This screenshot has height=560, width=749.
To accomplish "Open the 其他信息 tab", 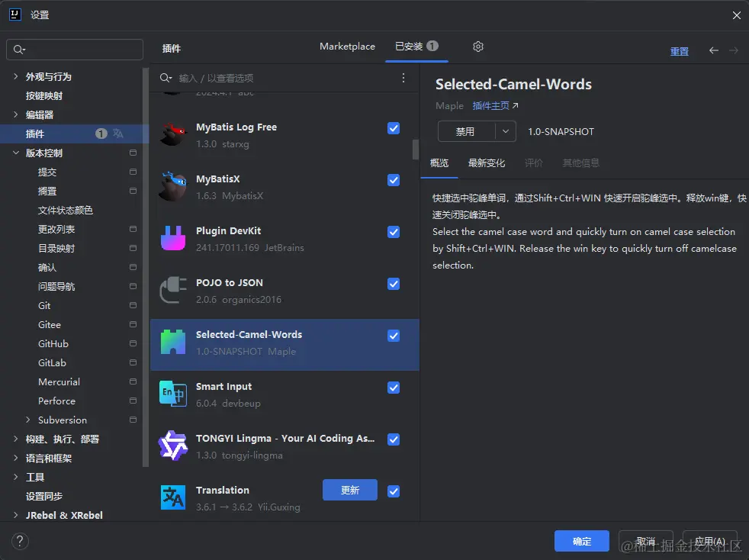I will [581, 163].
